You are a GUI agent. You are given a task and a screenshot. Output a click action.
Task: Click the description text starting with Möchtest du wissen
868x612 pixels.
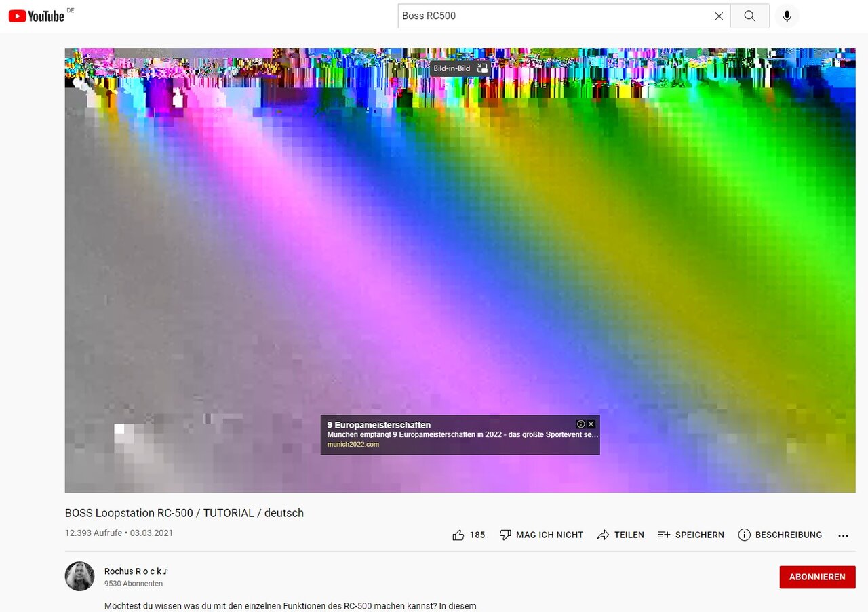[290, 606]
